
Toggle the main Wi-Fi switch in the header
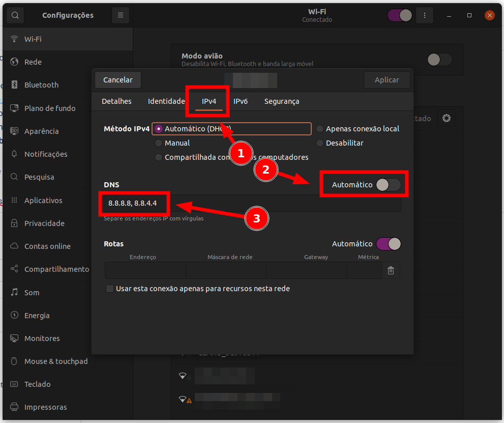tap(400, 15)
